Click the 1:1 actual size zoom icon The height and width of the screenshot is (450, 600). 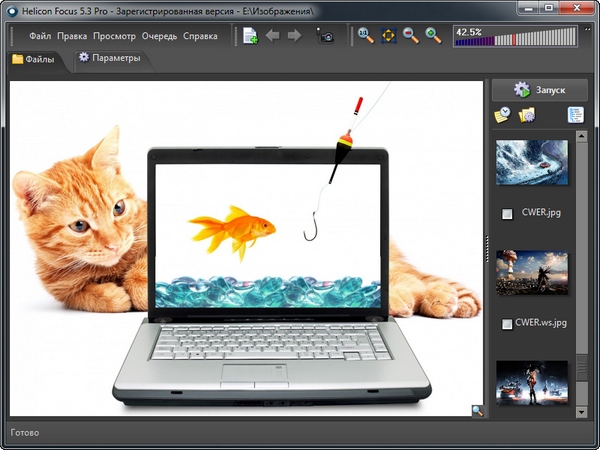[366, 36]
